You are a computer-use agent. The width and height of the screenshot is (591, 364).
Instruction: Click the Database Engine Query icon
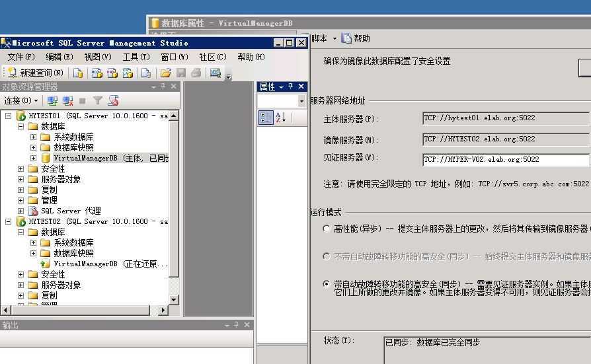78,73
